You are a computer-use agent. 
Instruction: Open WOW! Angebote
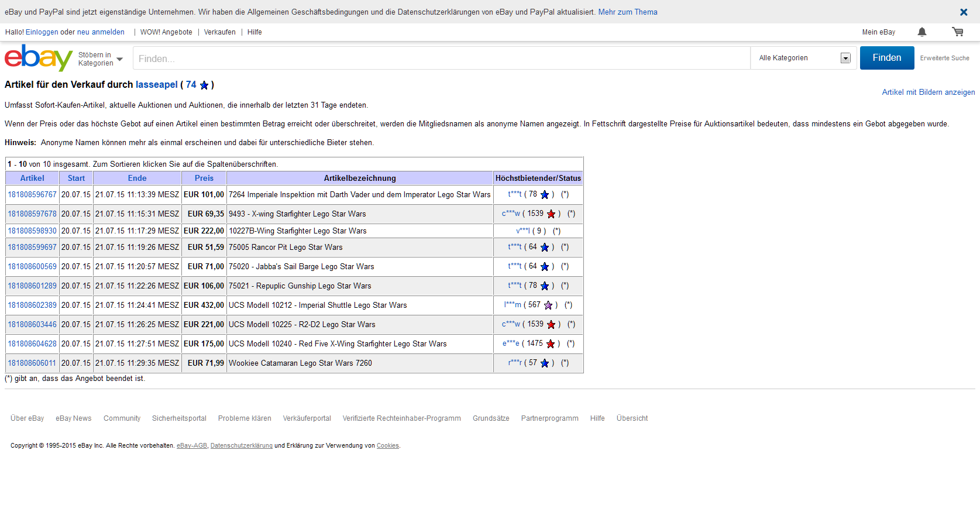click(166, 32)
